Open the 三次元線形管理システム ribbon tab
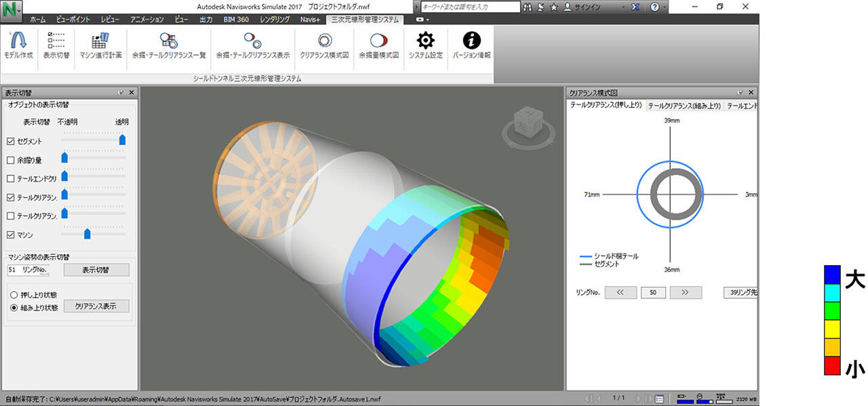This screenshot has width=868, height=406. [364, 20]
